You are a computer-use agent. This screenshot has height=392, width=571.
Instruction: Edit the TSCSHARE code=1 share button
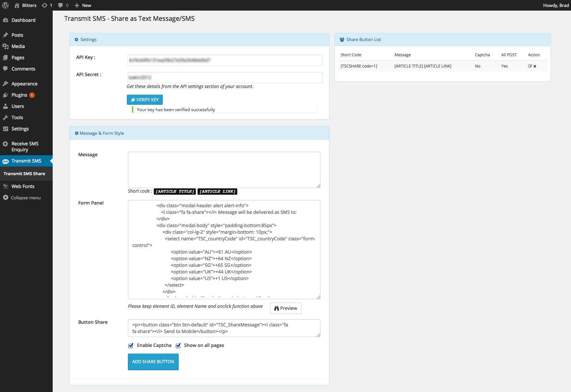click(x=530, y=66)
